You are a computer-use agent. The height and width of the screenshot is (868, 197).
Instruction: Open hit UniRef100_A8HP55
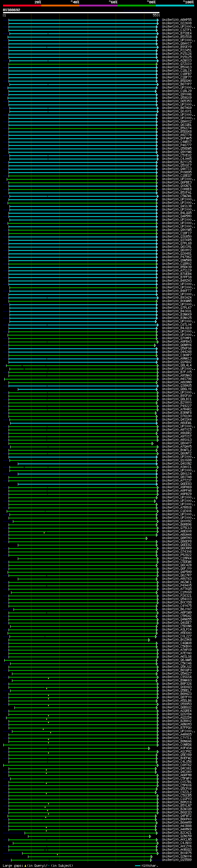tap(177, 20)
